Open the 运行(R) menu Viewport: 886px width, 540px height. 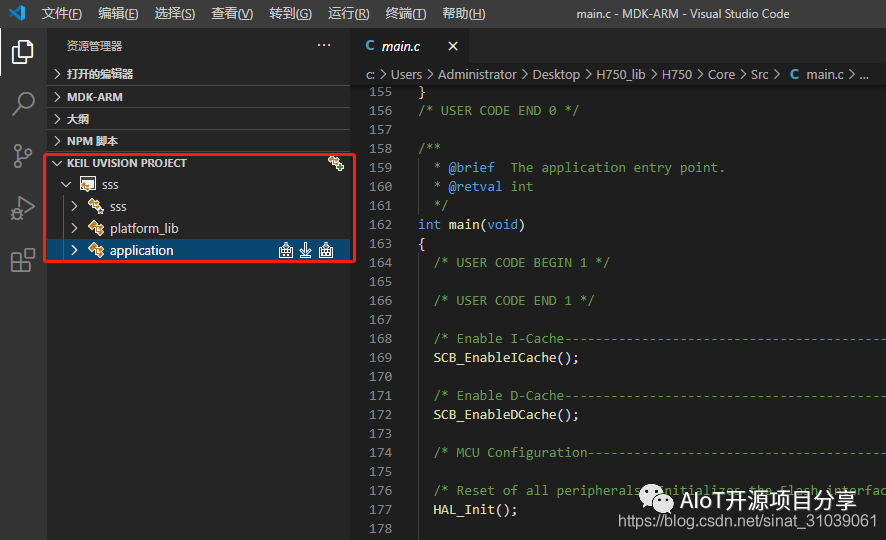point(349,14)
